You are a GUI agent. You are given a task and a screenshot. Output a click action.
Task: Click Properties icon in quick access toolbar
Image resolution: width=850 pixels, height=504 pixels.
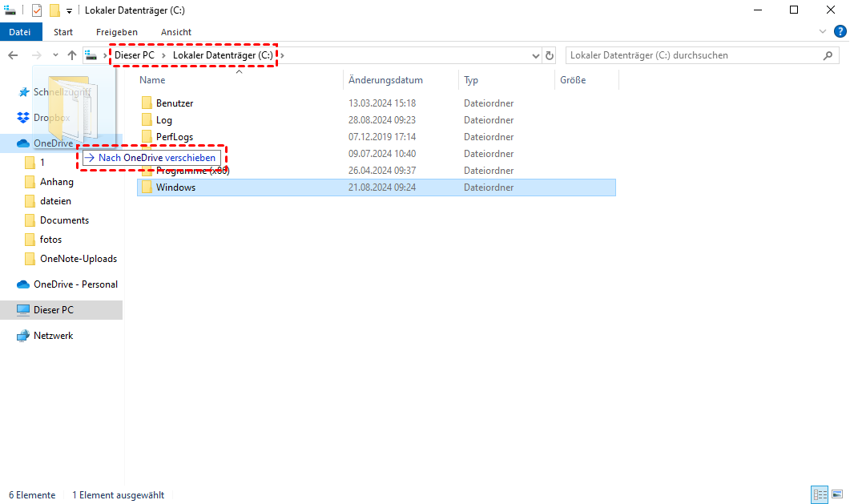point(36,10)
